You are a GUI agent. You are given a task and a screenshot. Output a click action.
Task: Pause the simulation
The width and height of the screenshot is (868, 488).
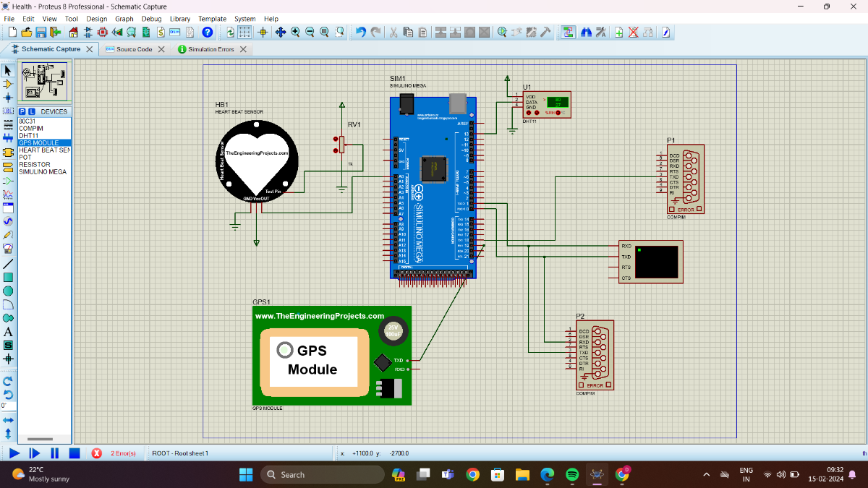point(54,453)
